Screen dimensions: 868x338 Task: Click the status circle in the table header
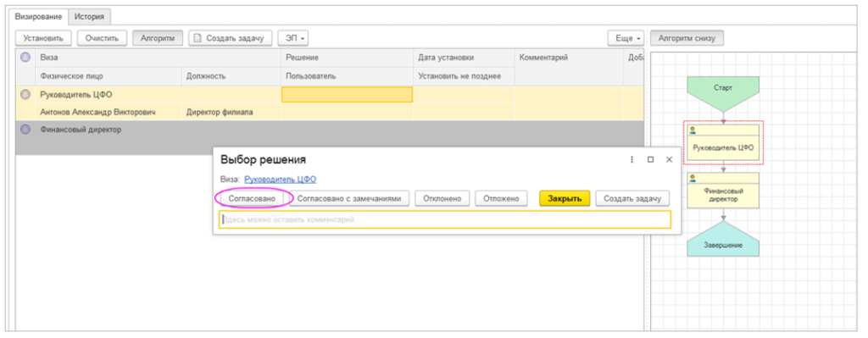pyautogui.click(x=25, y=58)
